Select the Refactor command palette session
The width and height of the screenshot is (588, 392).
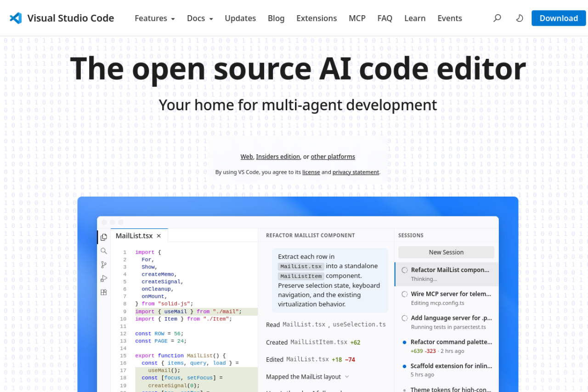coord(447,346)
